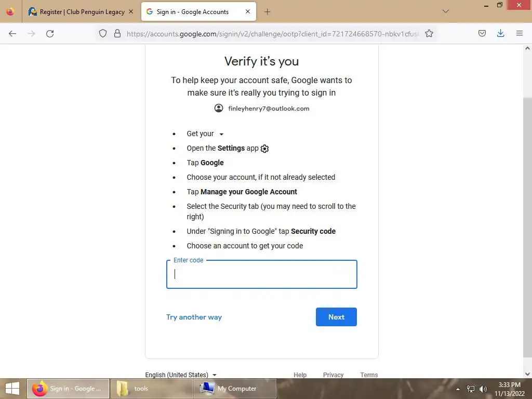Viewport: 532px width, 399px height.
Task: Open the Windows Start menu
Action: click(12, 389)
